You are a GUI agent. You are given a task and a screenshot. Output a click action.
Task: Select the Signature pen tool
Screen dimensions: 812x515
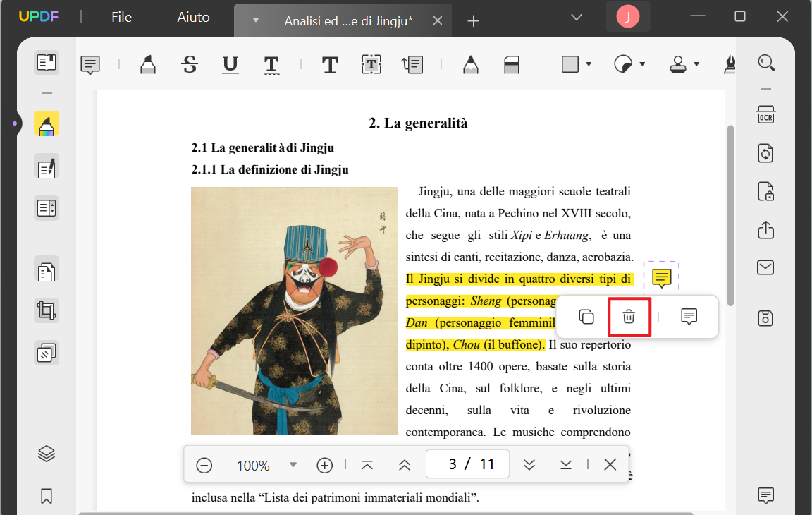[729, 64]
